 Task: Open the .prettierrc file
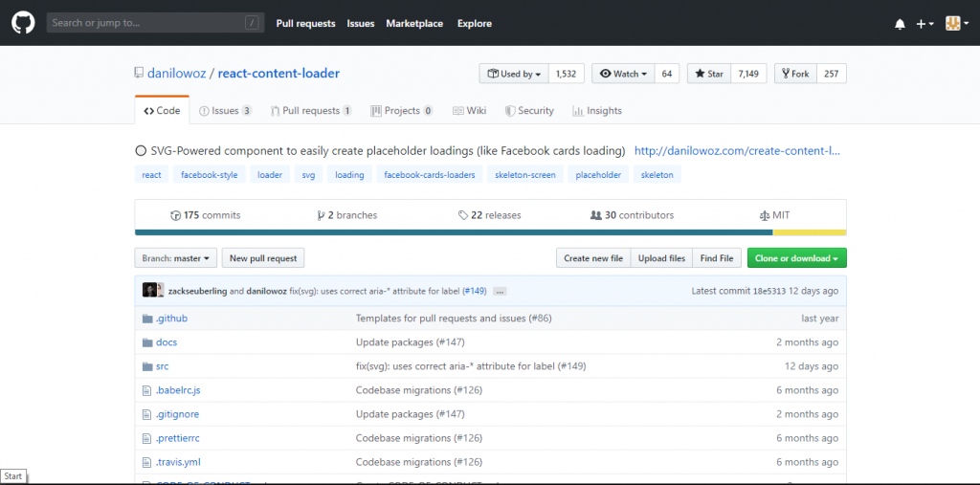pyautogui.click(x=177, y=438)
